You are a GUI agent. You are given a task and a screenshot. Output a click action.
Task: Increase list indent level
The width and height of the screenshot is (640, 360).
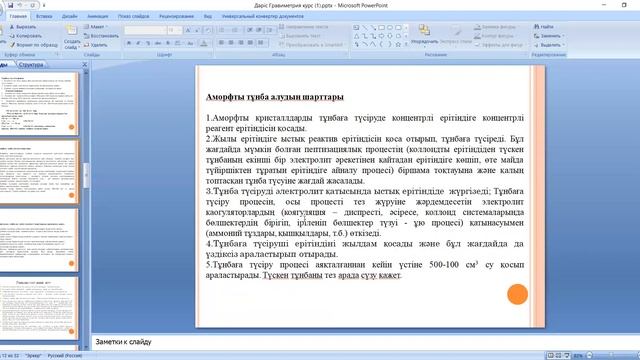point(260,30)
